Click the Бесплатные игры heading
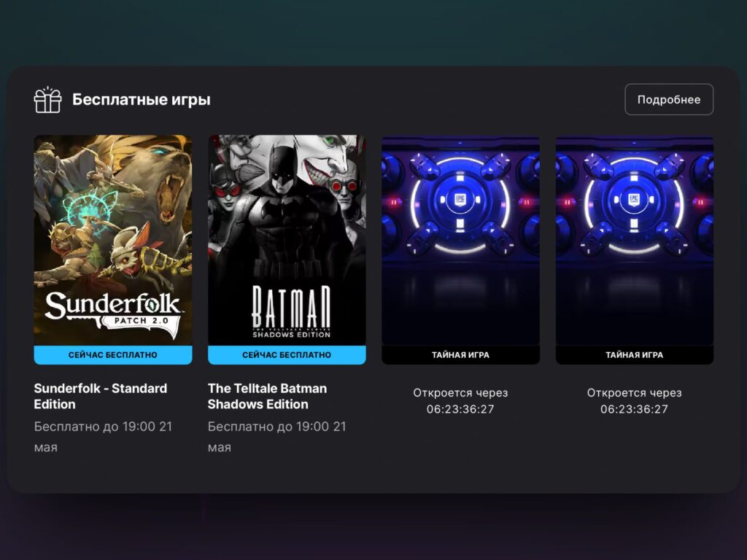 [x=141, y=100]
